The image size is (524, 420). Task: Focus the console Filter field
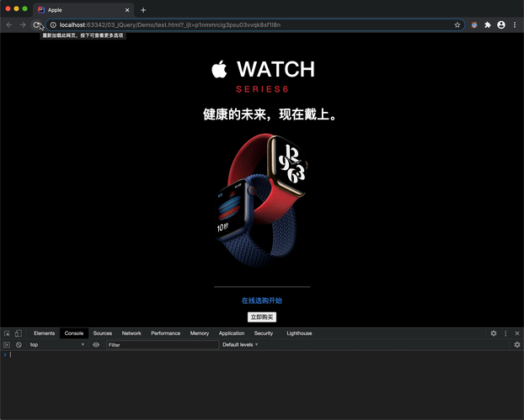click(x=163, y=345)
